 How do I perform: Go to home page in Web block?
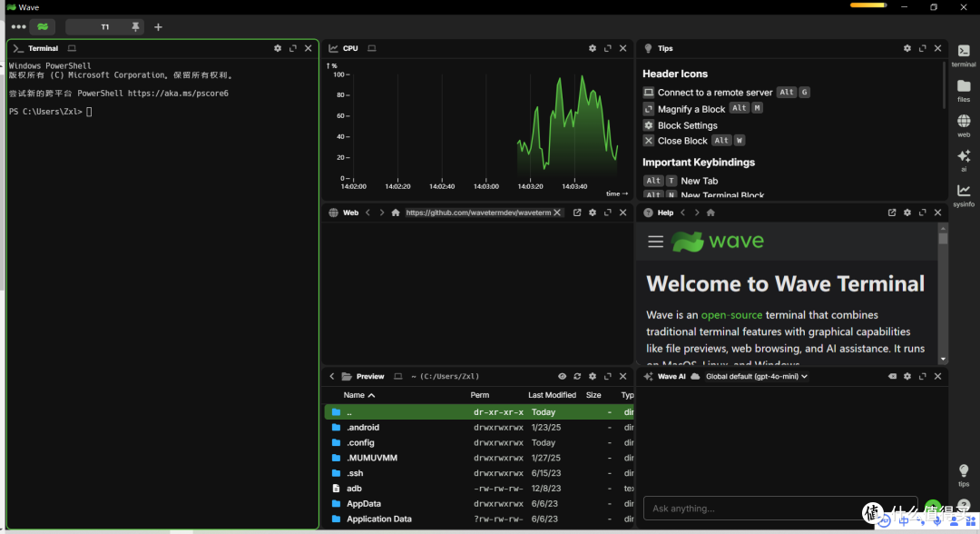tap(396, 213)
